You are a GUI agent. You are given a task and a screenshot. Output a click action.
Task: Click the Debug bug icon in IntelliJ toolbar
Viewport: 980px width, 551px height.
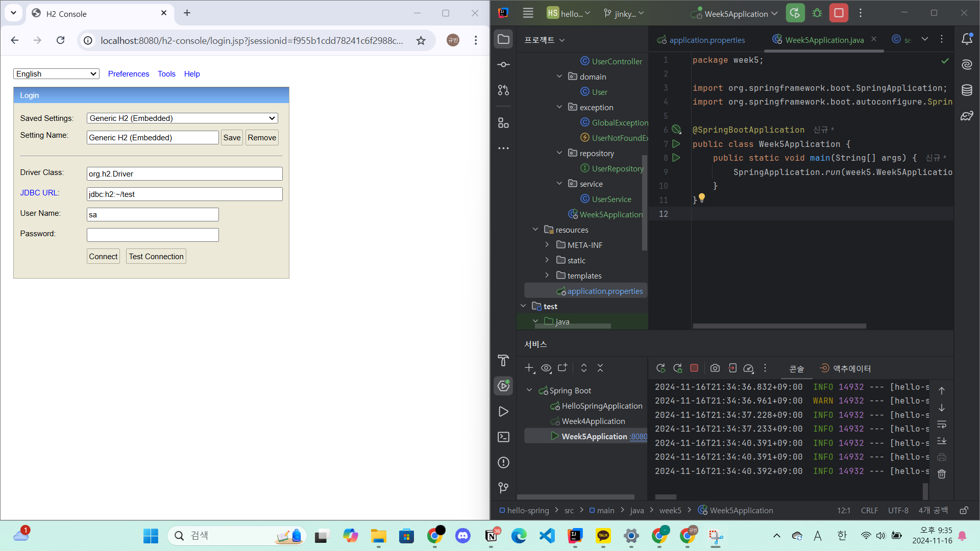click(817, 13)
